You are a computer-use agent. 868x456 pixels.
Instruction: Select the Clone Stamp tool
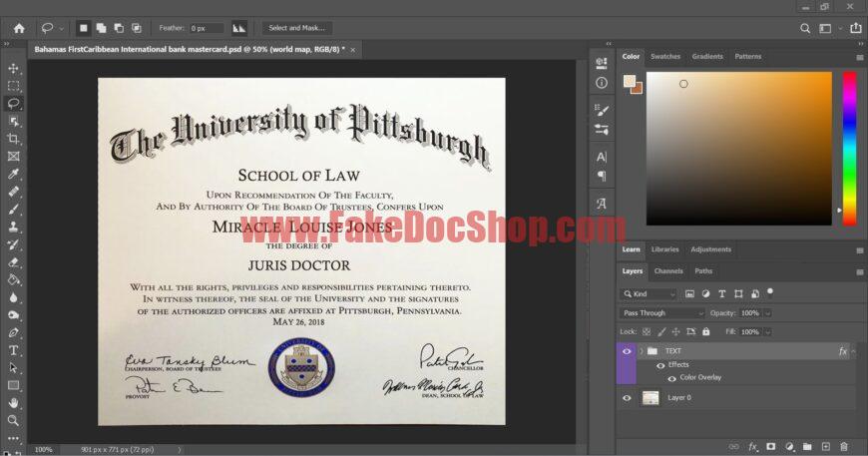(13, 227)
